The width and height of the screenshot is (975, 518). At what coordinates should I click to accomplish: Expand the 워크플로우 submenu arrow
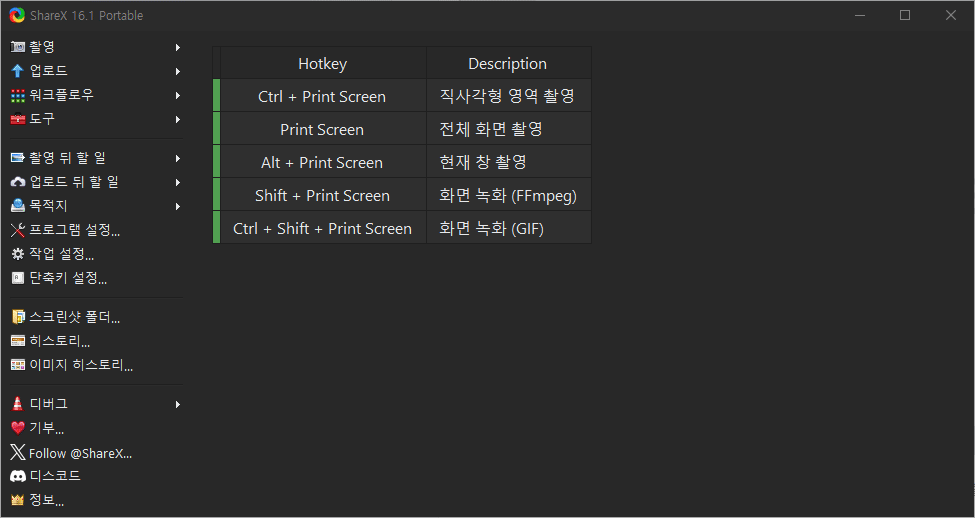point(178,95)
